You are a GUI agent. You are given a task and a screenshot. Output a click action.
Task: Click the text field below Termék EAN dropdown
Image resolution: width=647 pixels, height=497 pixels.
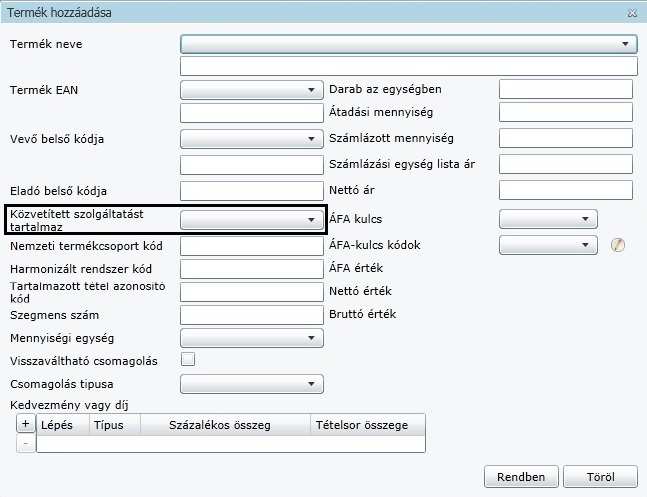pos(252,113)
